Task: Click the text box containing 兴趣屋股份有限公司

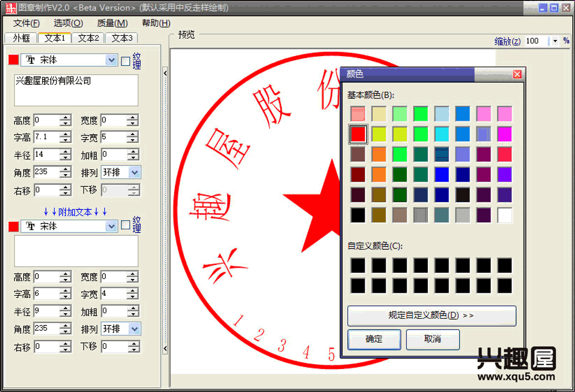Action: [76, 90]
